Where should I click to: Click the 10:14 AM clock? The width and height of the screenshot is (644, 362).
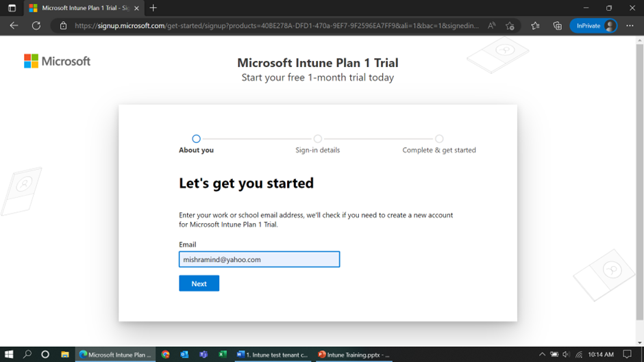pyautogui.click(x=601, y=354)
